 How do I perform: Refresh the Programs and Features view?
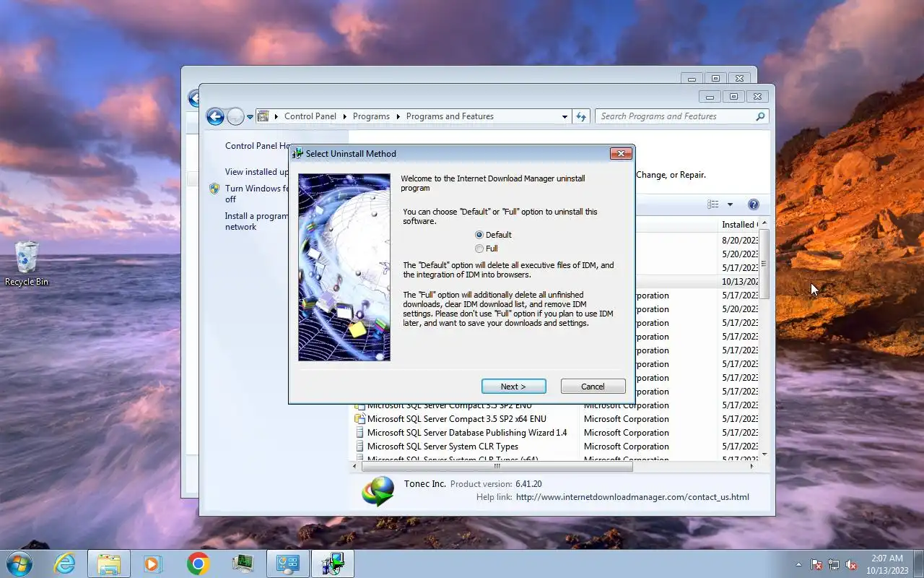pyautogui.click(x=581, y=116)
